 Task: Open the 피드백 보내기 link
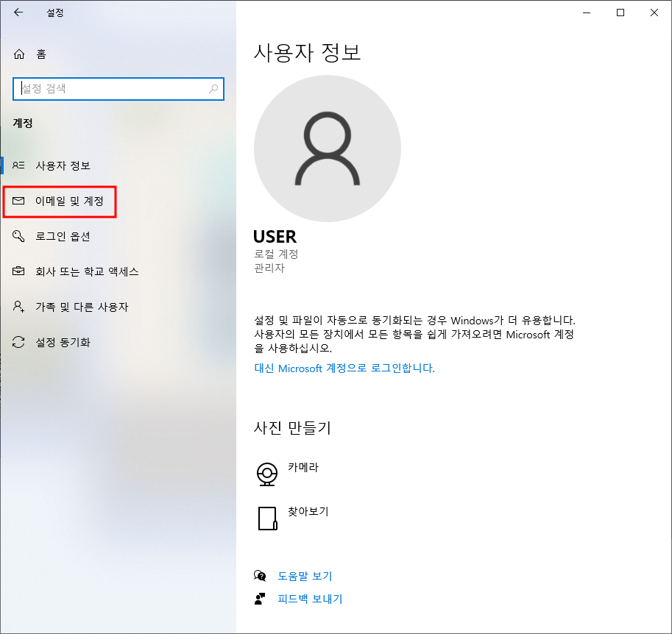(x=310, y=599)
